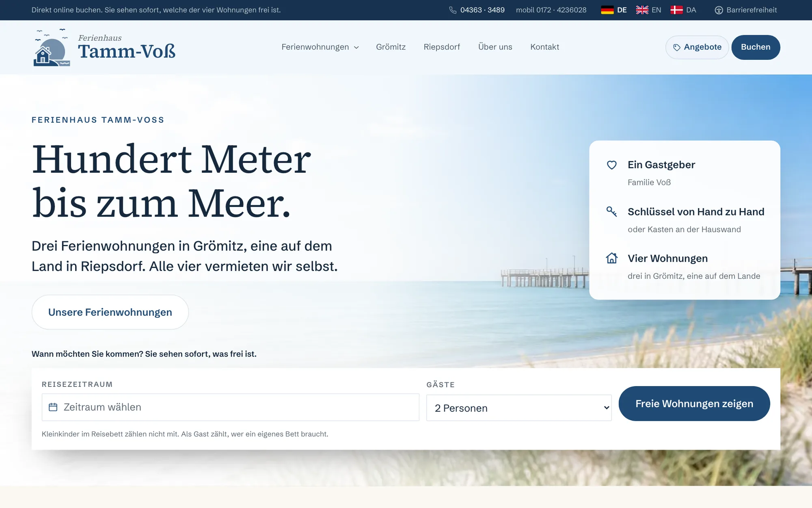The width and height of the screenshot is (812, 508).
Task: Click the Zeitraum wählen date field
Action: click(x=230, y=407)
